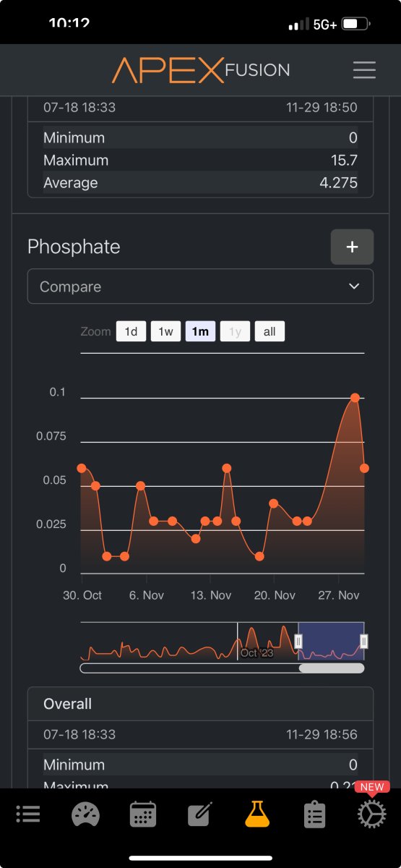Click the 0.1 peak data point on chart
The image size is (401, 868).
355,398
